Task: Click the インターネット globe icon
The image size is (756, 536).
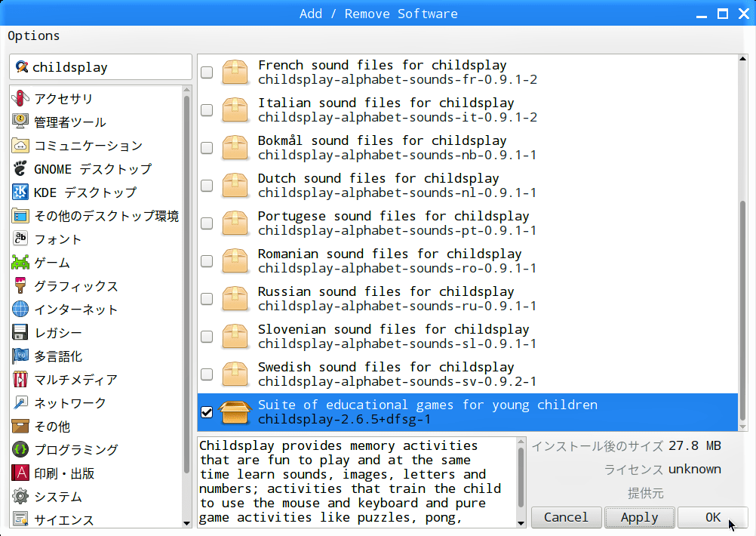Action: pos(20,310)
